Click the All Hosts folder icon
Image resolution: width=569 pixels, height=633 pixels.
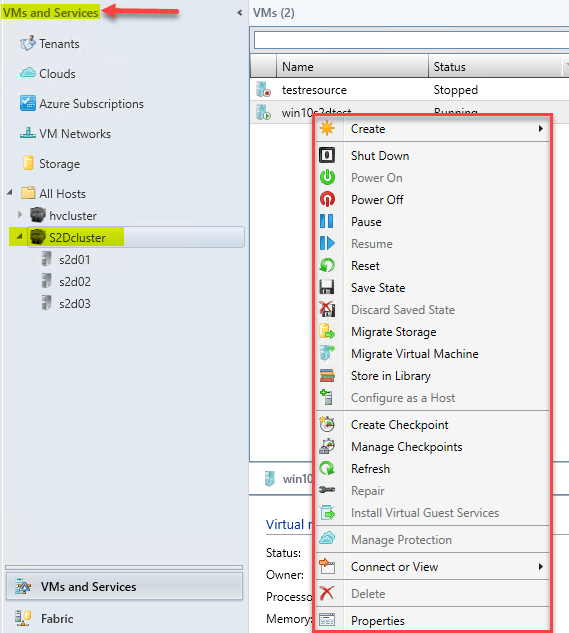(28, 193)
